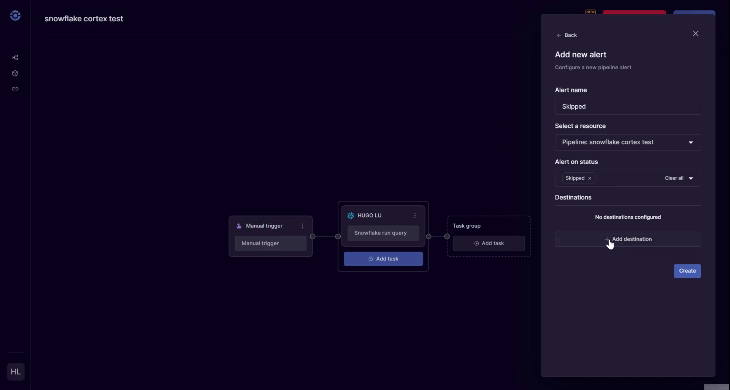
Task: Go back from the Add new alert panel
Action: point(567,35)
